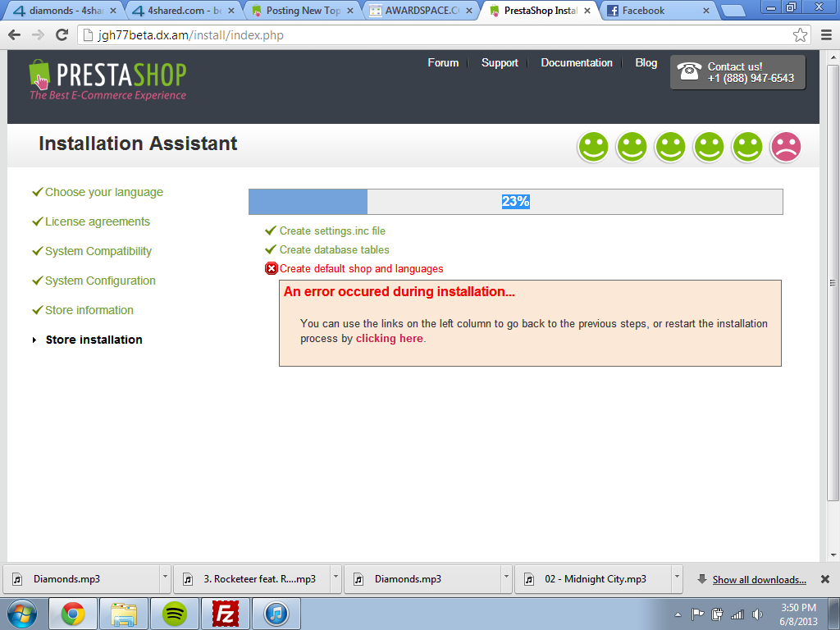Image resolution: width=840 pixels, height=630 pixels.
Task: Open the Support link
Action: pos(500,62)
